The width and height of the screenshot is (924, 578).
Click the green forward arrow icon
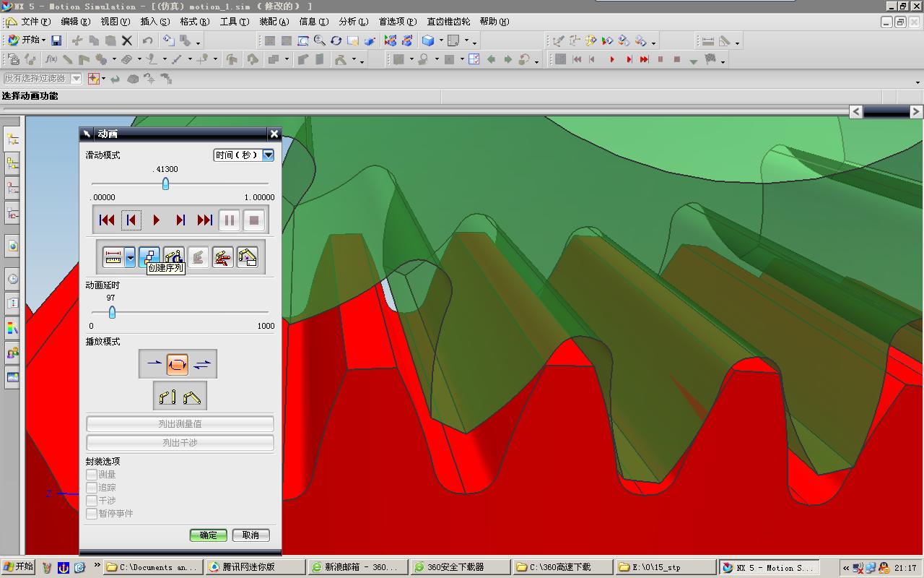coord(507,59)
